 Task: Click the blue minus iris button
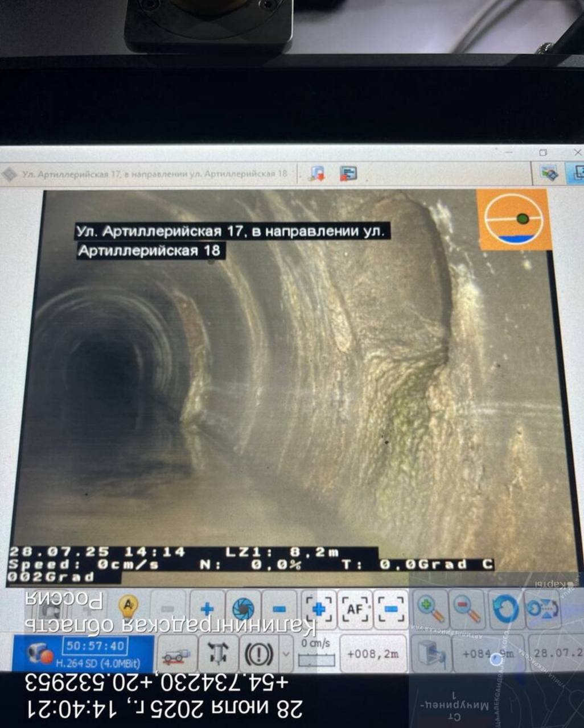click(279, 609)
